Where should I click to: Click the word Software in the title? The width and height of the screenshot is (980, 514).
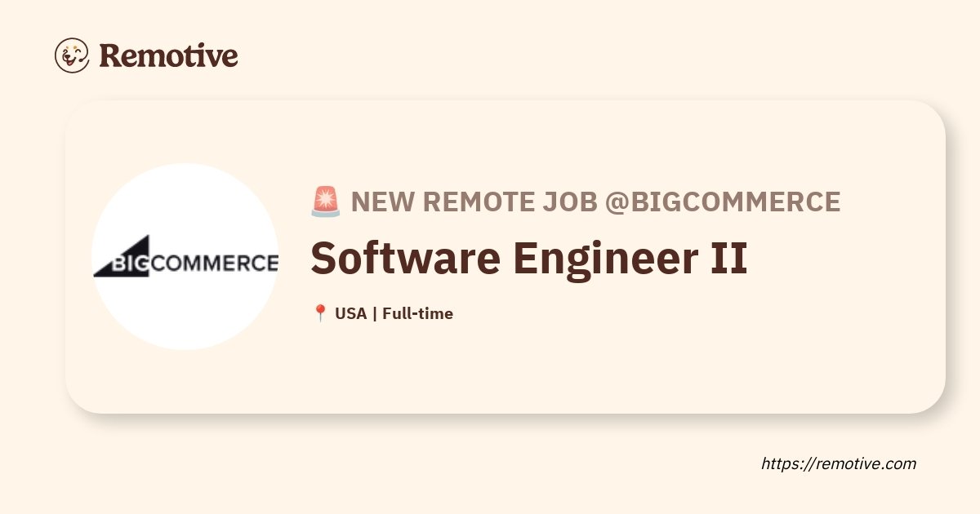pos(405,257)
